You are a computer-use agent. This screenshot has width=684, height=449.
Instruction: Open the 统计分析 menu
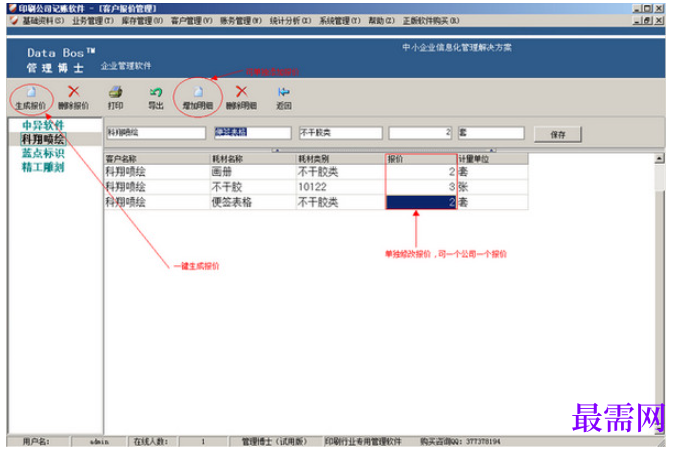(x=291, y=21)
